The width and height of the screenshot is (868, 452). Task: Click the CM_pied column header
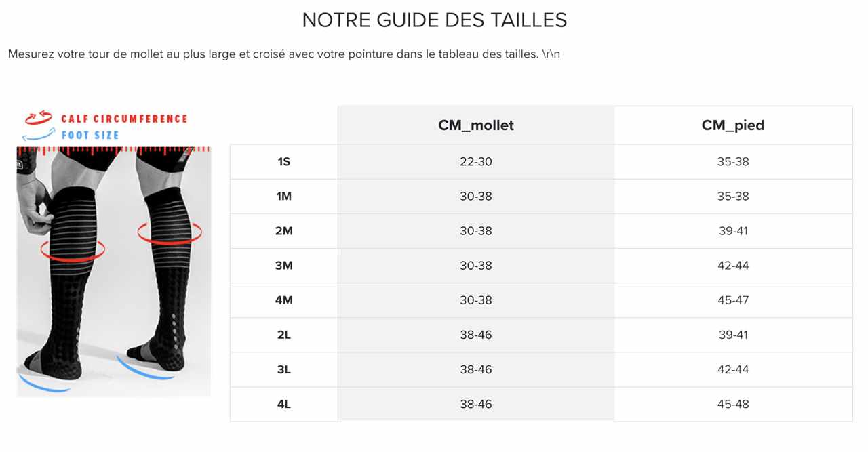tap(733, 125)
